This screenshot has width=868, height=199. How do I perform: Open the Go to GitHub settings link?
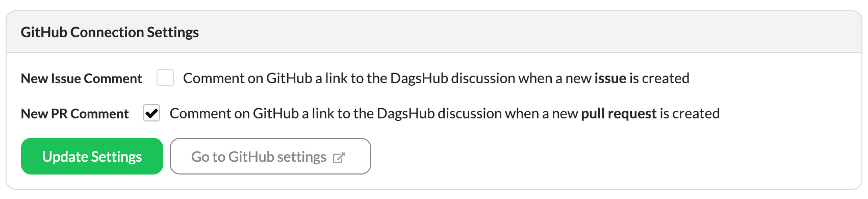(270, 156)
